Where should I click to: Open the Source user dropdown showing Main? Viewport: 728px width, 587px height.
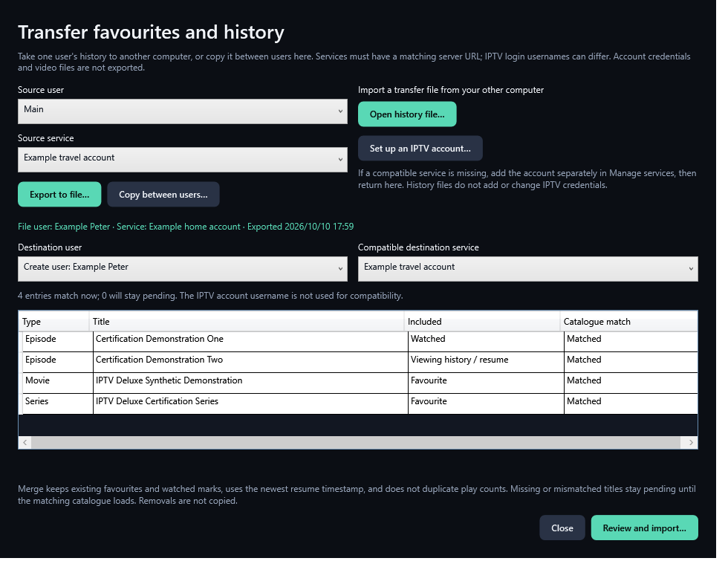point(183,111)
